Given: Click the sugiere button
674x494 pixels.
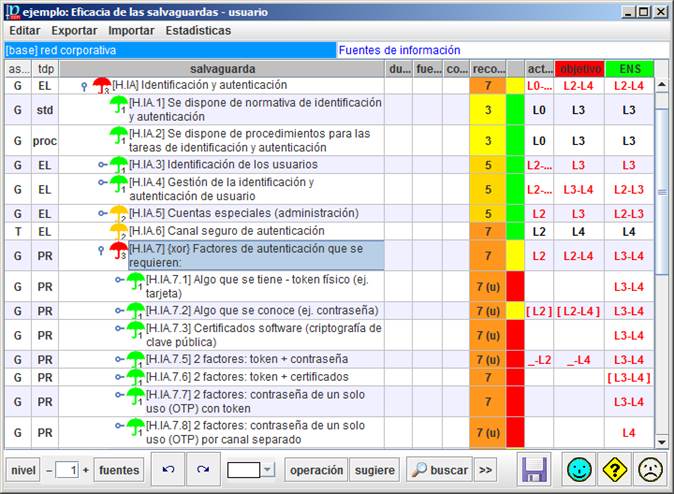Looking at the screenshot, I should [375, 470].
